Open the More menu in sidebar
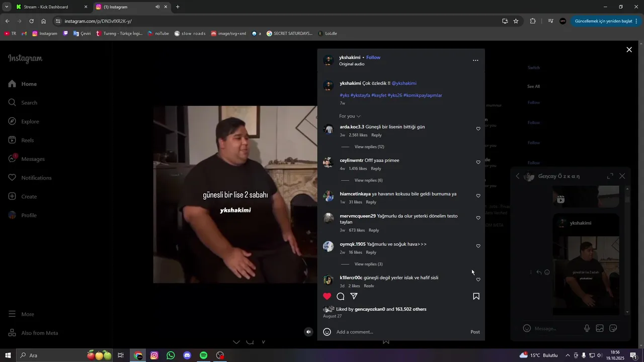Image resolution: width=644 pixels, height=362 pixels. (21, 314)
